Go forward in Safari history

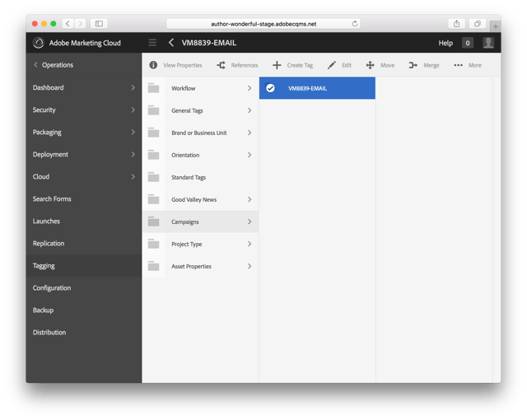click(80, 24)
